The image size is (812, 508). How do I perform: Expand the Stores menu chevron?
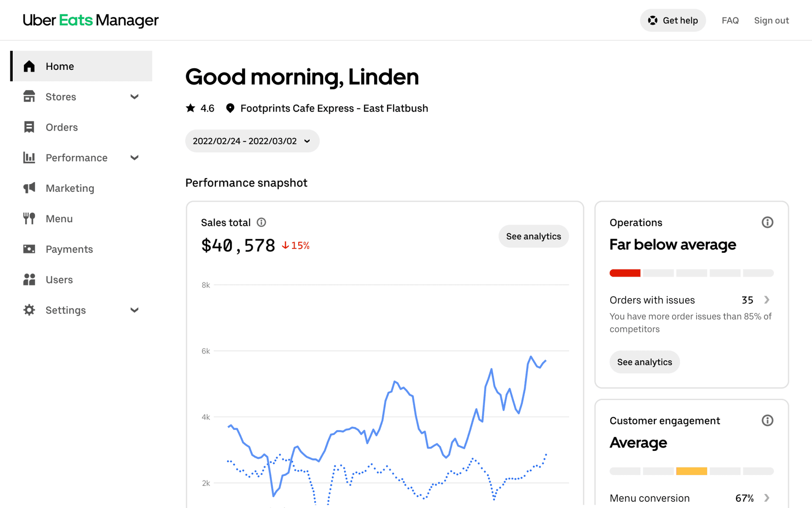[134, 97]
